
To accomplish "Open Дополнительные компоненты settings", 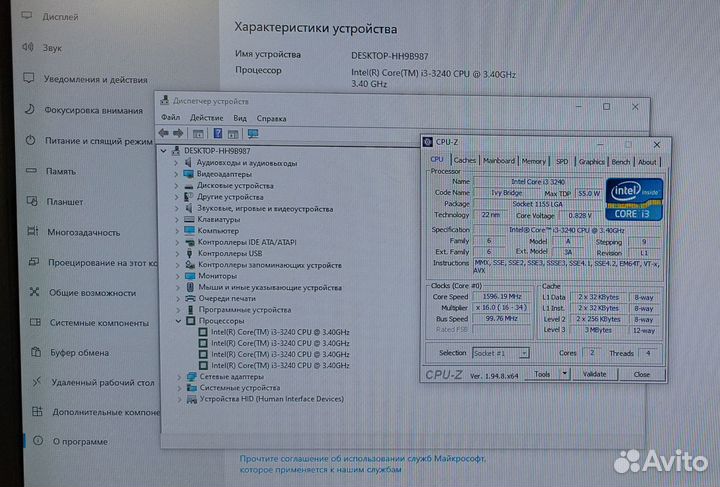I will (106, 412).
